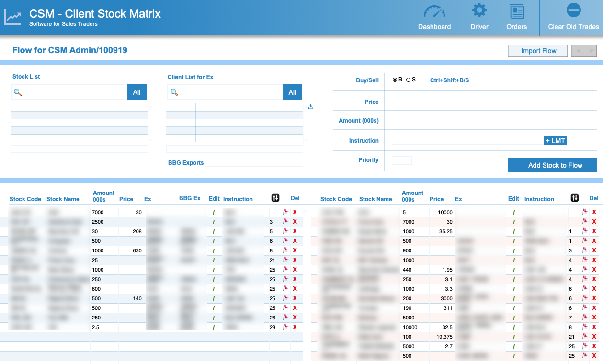603x364 pixels.
Task: Flag the row with amount 900
Action: pyautogui.click(x=585, y=250)
